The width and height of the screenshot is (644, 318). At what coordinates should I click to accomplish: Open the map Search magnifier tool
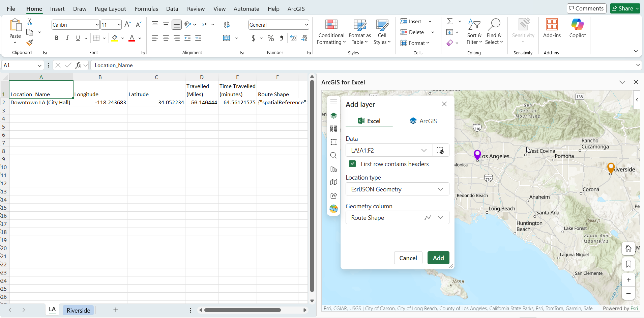(333, 155)
